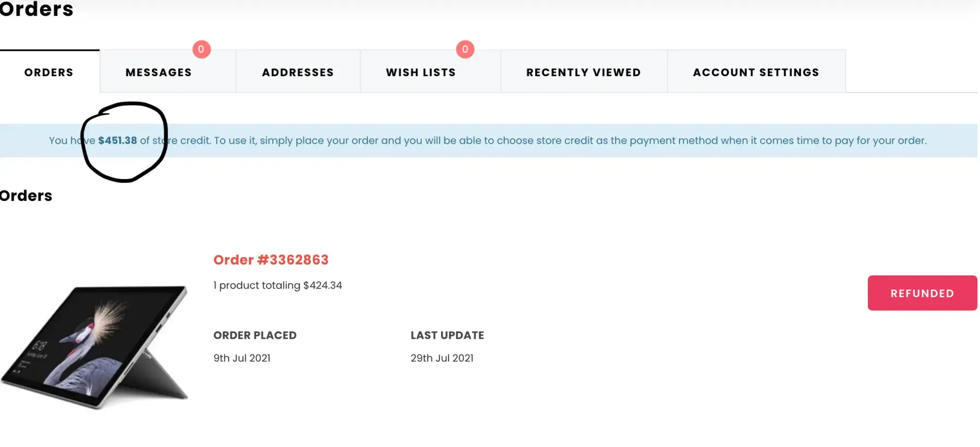Click the Last Update label

[447, 335]
